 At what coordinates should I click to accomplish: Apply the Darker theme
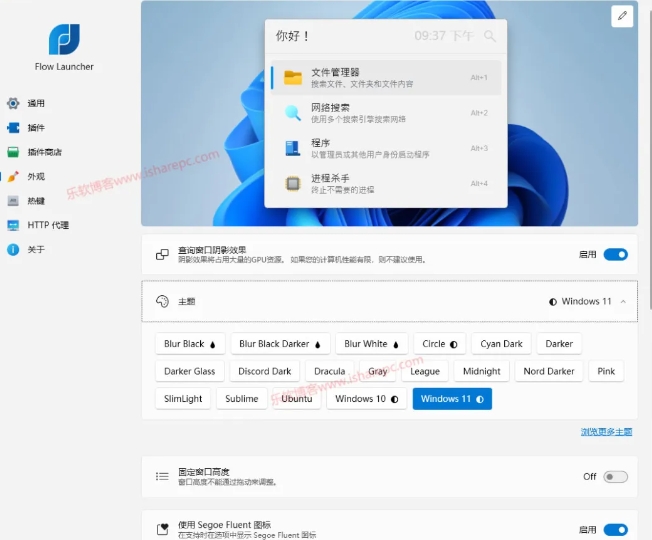(x=559, y=344)
